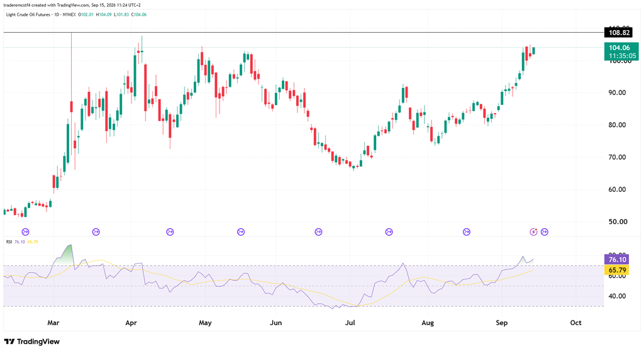
Task: Select the black 108.82 horizontal line price label
Action: [x=619, y=33]
